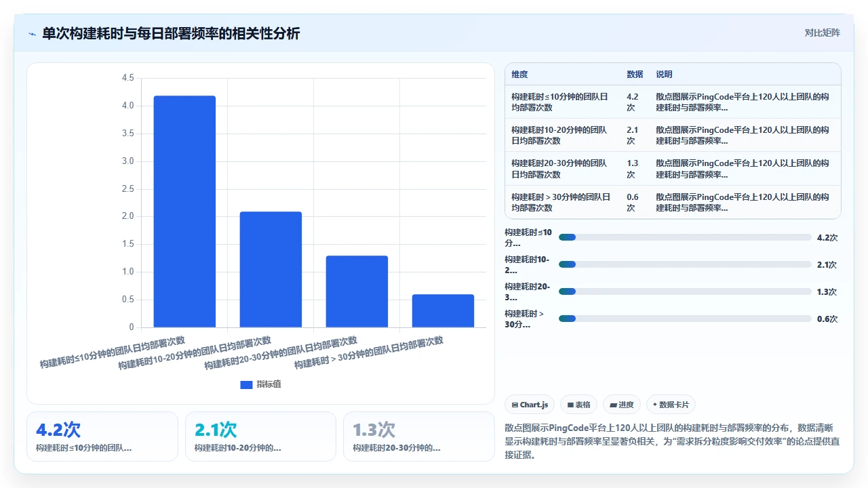Click table cell 构建耗时＞30分钟的团队日均部署次数

563,202
